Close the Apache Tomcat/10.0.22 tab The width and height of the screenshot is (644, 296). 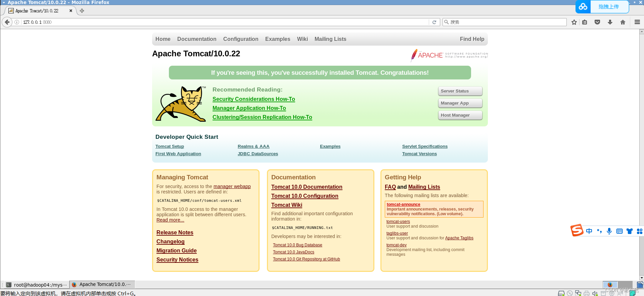tap(71, 11)
